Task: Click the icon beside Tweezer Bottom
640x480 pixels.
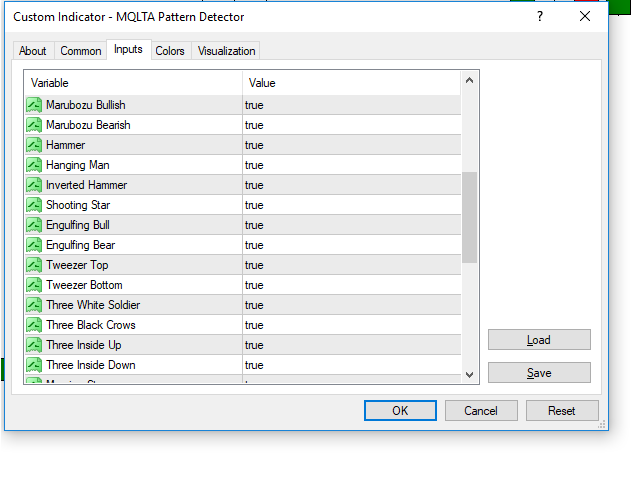Action: [x=34, y=285]
